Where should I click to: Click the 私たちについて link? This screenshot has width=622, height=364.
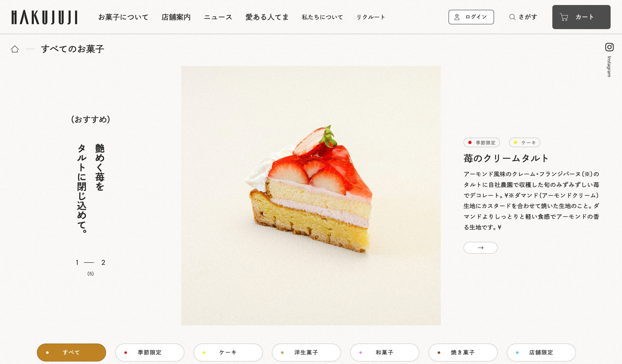(x=322, y=17)
